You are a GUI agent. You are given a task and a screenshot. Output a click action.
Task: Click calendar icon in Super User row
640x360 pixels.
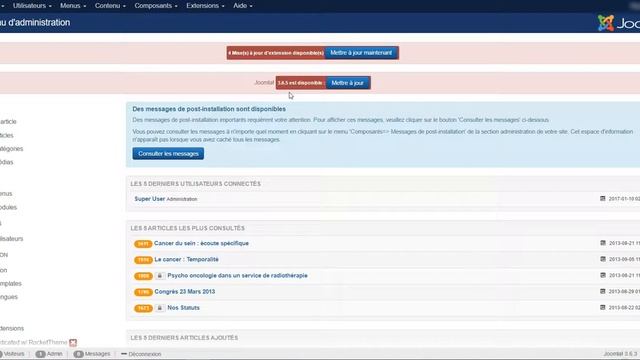(x=602, y=198)
